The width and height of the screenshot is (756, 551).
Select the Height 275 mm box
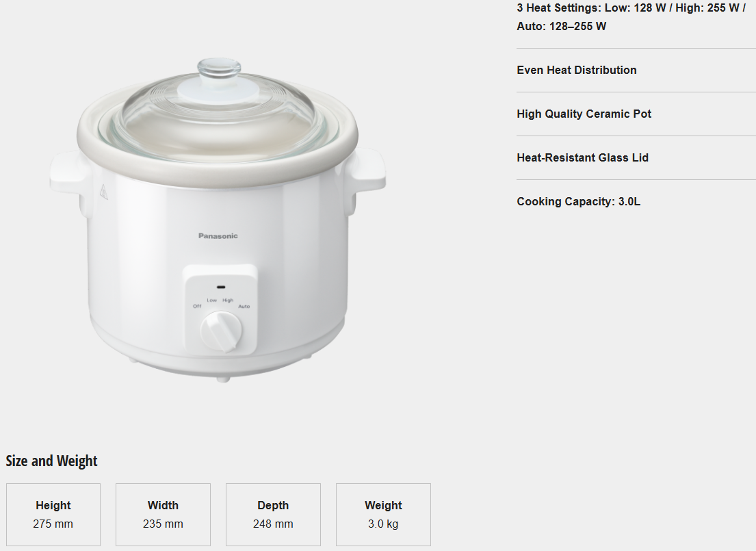(x=53, y=515)
